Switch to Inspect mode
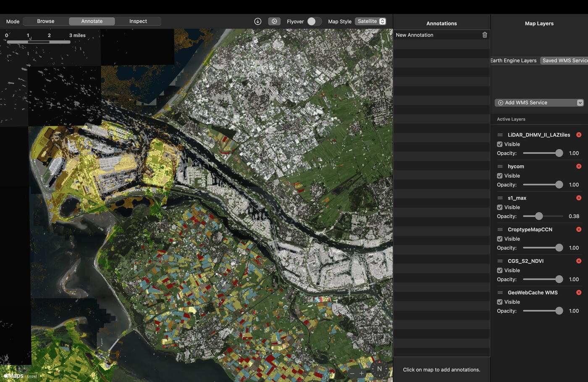588x382 pixels. 138,21
